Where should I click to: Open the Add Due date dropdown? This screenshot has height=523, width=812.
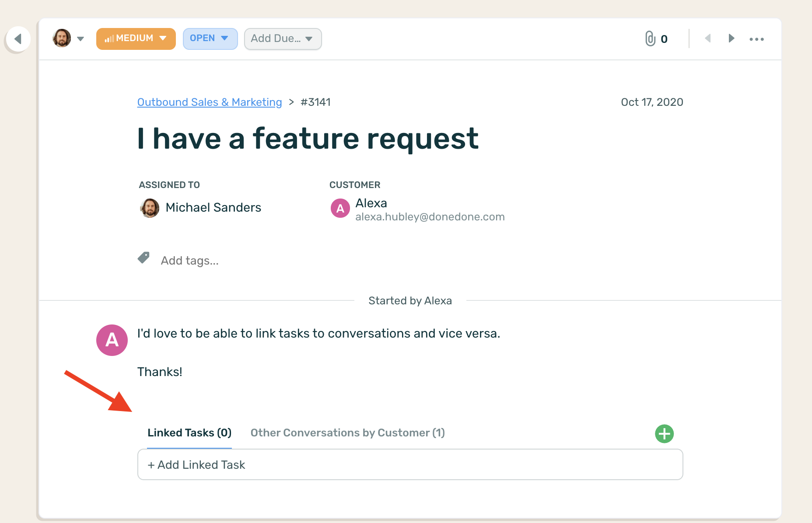click(283, 38)
